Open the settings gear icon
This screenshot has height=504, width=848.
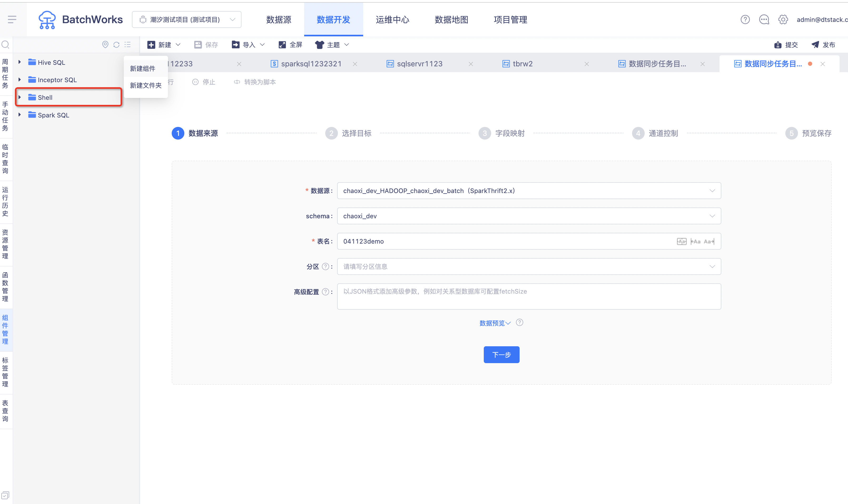(783, 20)
